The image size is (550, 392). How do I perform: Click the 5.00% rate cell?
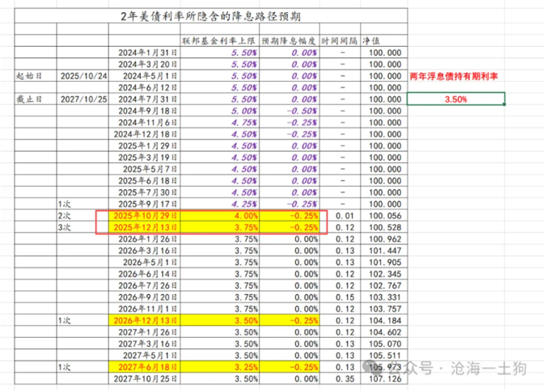(219, 111)
